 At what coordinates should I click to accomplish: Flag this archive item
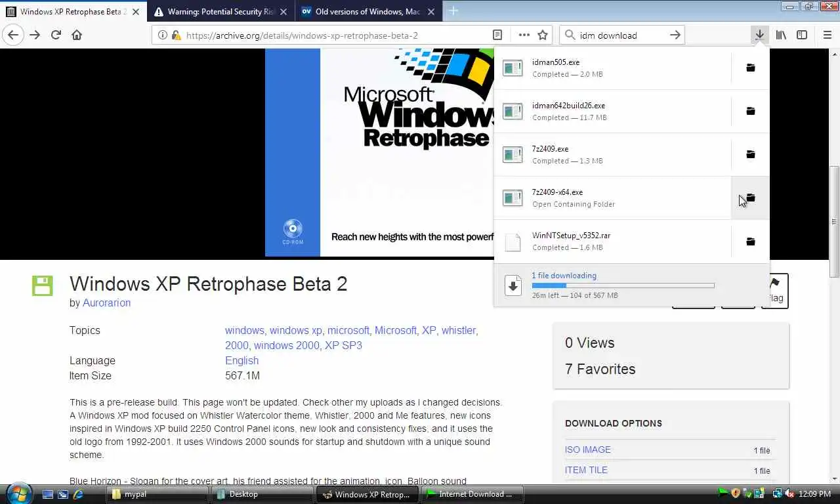pos(775,291)
